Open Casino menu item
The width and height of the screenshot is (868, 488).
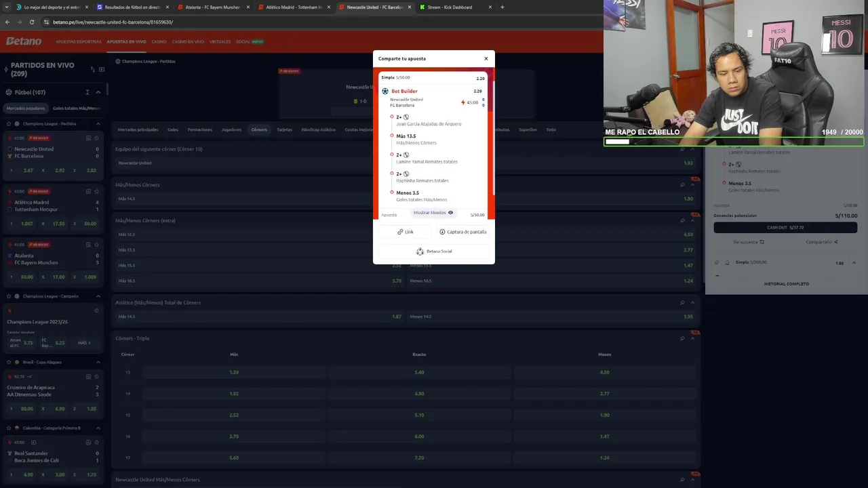[x=159, y=41]
